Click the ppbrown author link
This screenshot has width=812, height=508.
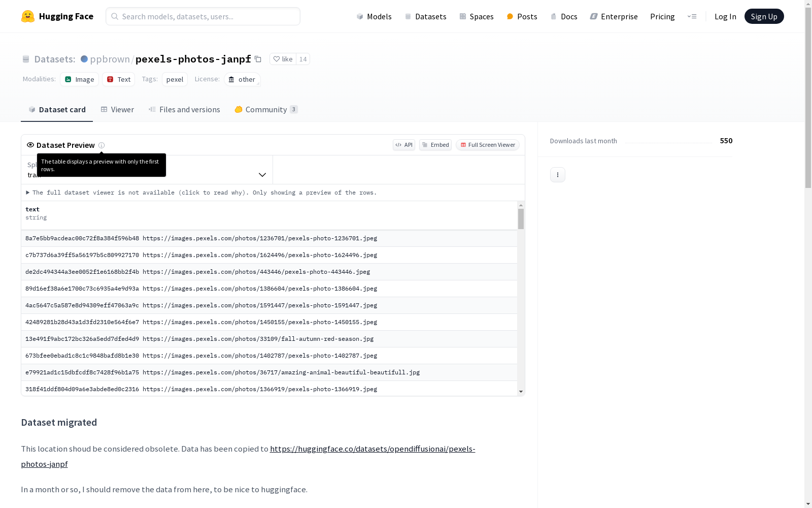point(110,59)
